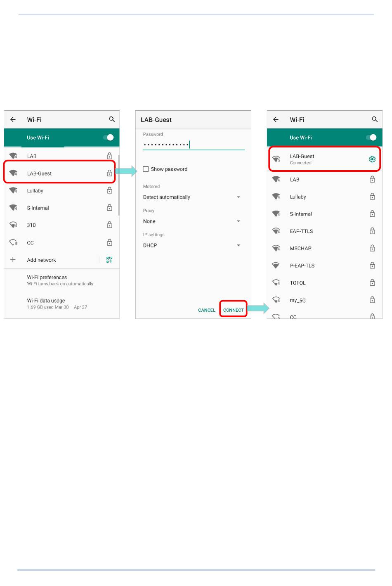This screenshot has height=586, width=392.
Task: Click the scrollbar on left Wi-Fi list
Action: [x=119, y=185]
